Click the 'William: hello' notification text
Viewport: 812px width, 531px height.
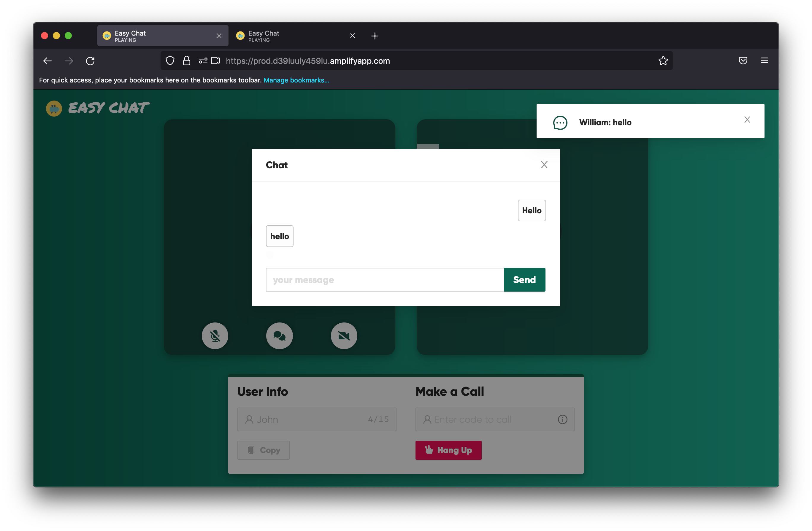[605, 123]
